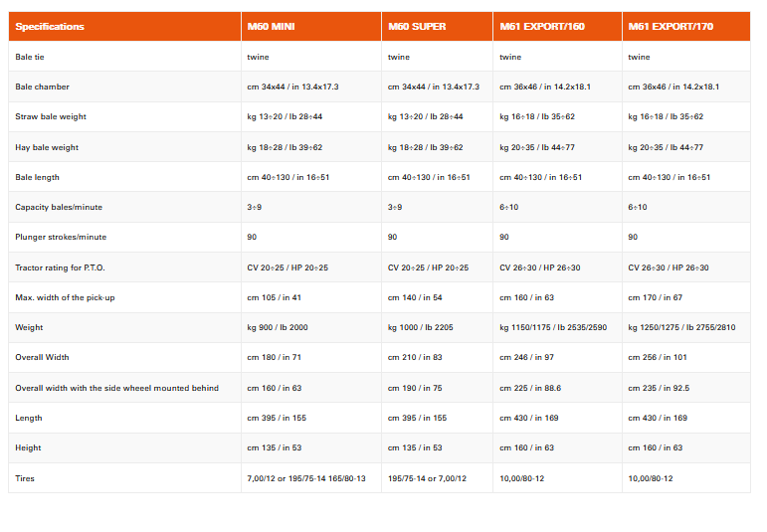Select the M60 MINI weight value kg 900
The image size is (767, 532).
[x=278, y=327]
